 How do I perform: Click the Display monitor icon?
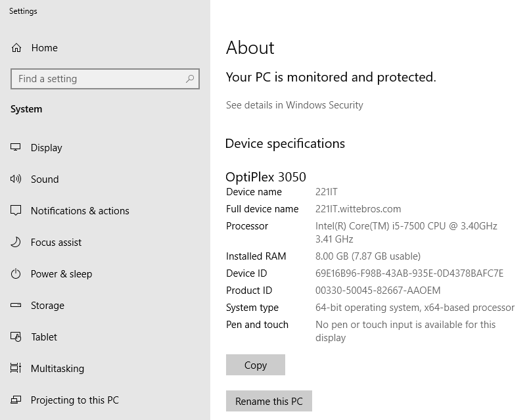tap(16, 147)
